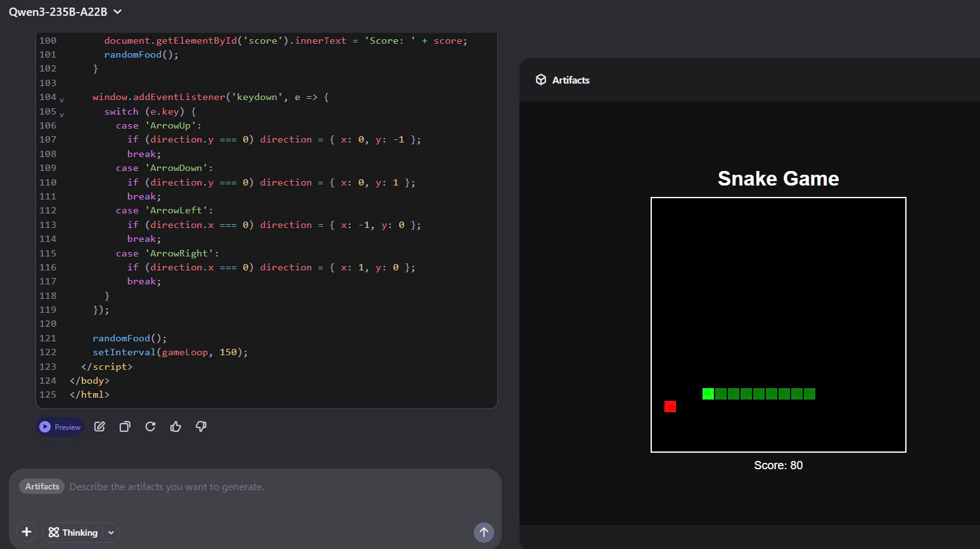980x549 pixels.
Task: Click the '</html>' closing tag line
Action: (x=89, y=394)
